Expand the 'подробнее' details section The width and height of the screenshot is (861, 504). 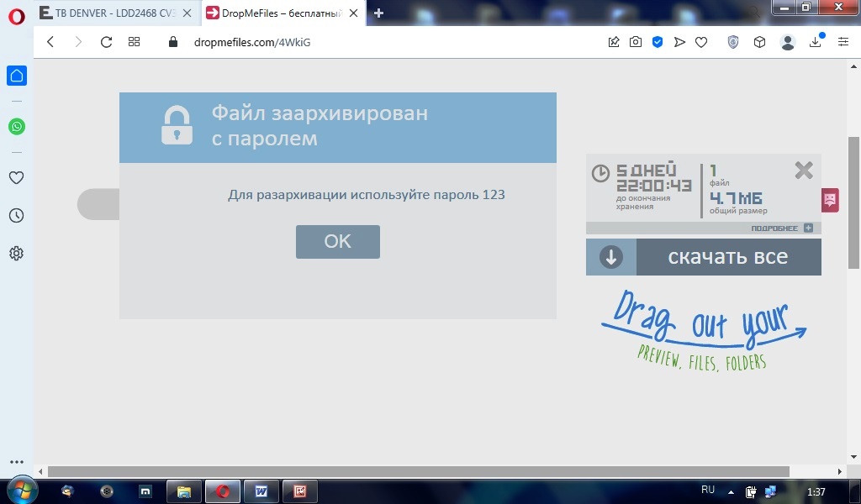coord(807,228)
